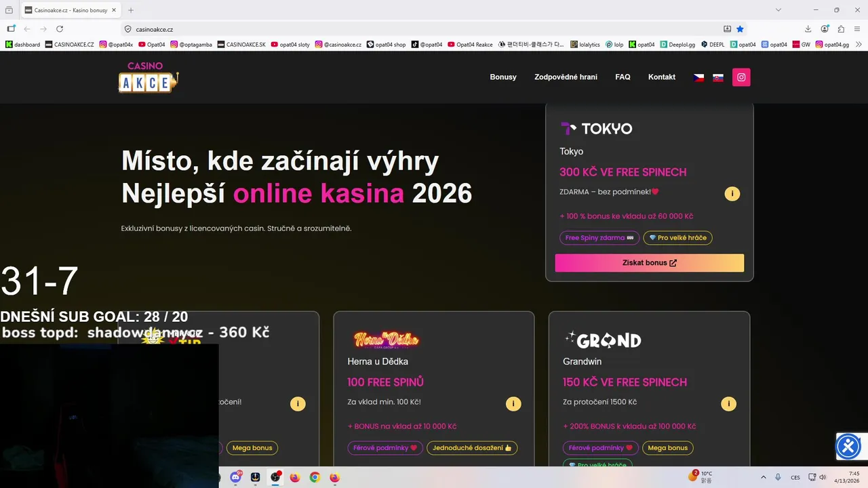The image size is (868, 488).
Task: Open the Opat04 Reakce bookmark
Action: click(x=470, y=45)
